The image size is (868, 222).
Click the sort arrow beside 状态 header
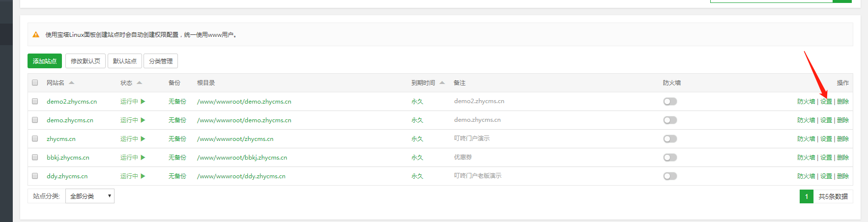coord(140,83)
